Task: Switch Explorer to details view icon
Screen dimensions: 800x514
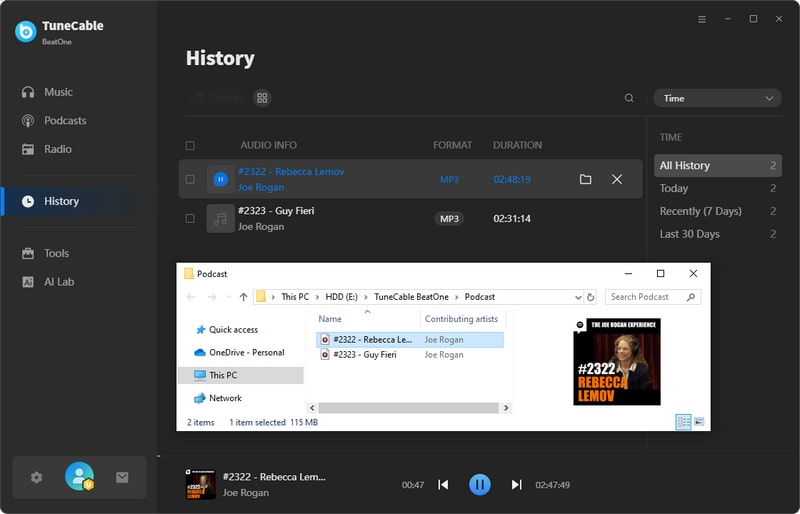Action: 684,422
